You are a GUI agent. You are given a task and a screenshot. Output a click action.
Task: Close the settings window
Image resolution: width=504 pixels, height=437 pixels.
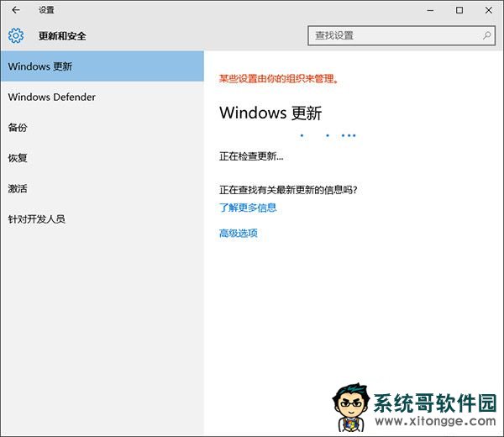click(489, 10)
